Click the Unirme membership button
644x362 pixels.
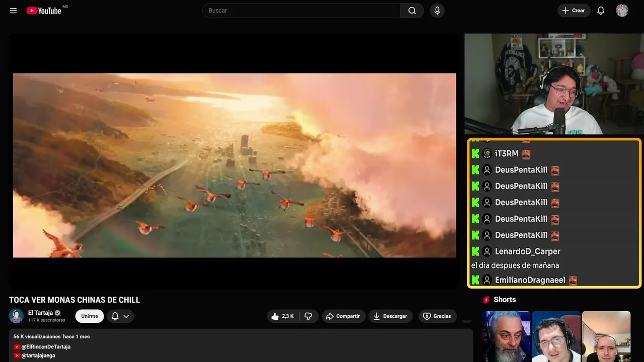pyautogui.click(x=90, y=316)
